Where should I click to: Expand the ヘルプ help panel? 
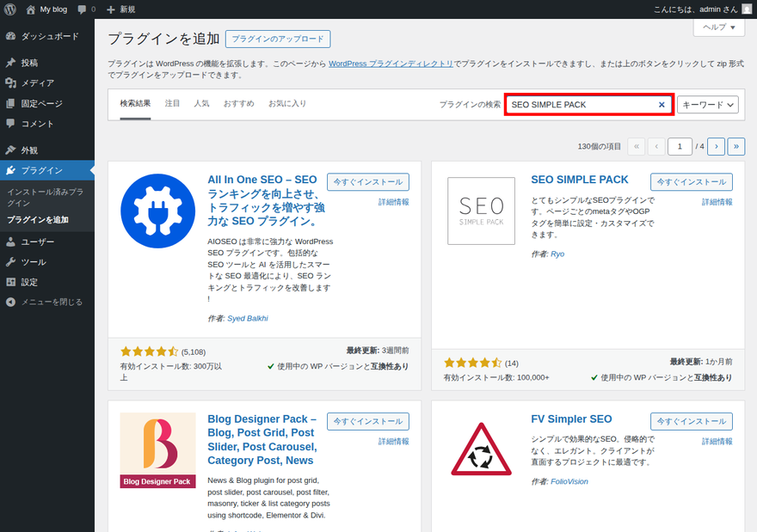(719, 27)
